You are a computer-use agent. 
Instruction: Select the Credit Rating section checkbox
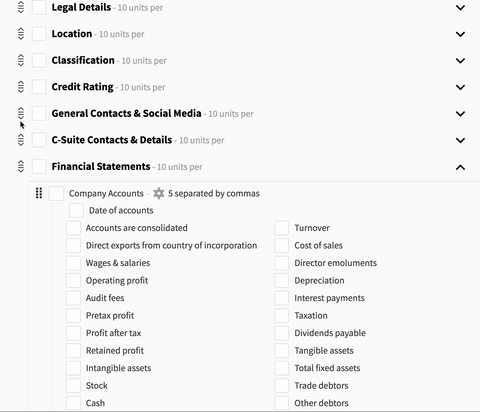point(39,87)
